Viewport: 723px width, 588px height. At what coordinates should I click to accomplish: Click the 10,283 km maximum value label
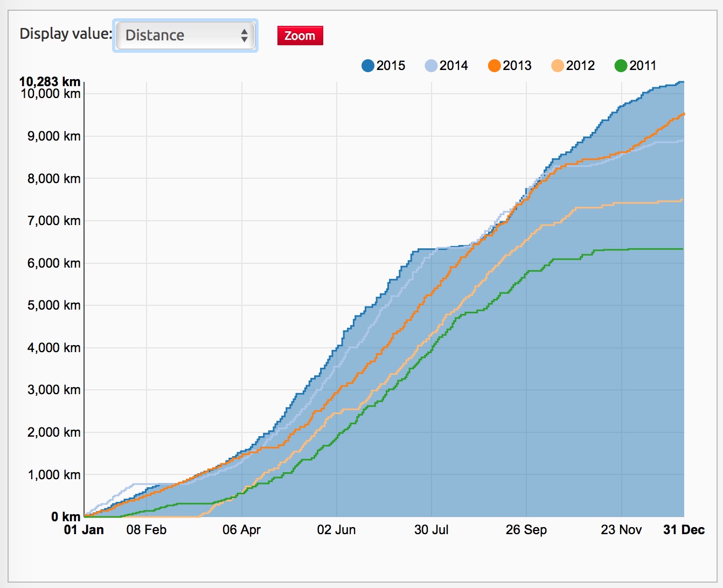50,81
